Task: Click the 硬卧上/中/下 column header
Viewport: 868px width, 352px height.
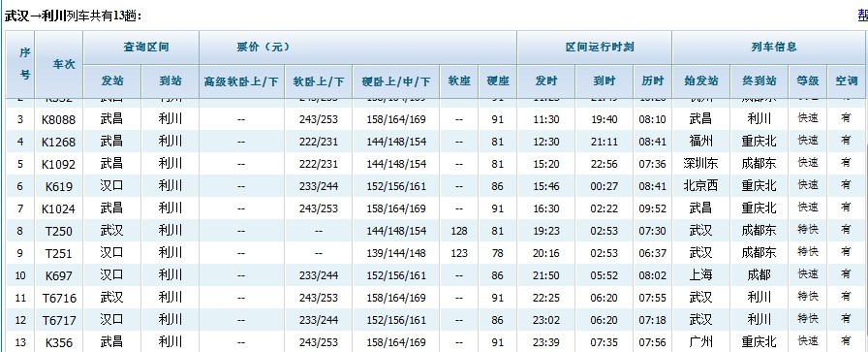Action: (x=396, y=81)
